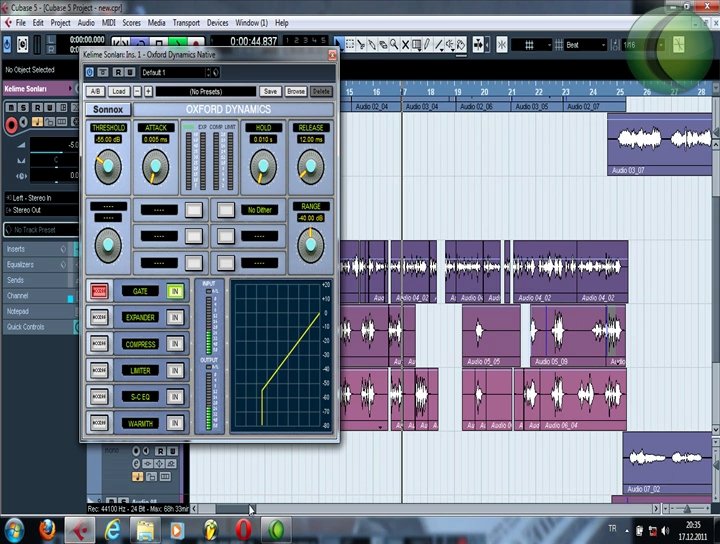Select the Zoom magnifier tool
Screen dimensions: 720x544
(394, 45)
